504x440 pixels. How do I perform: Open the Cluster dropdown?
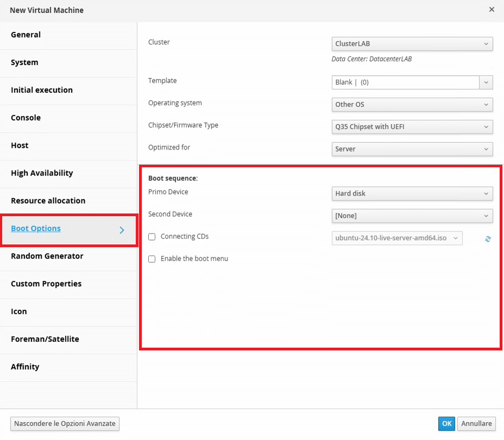412,43
